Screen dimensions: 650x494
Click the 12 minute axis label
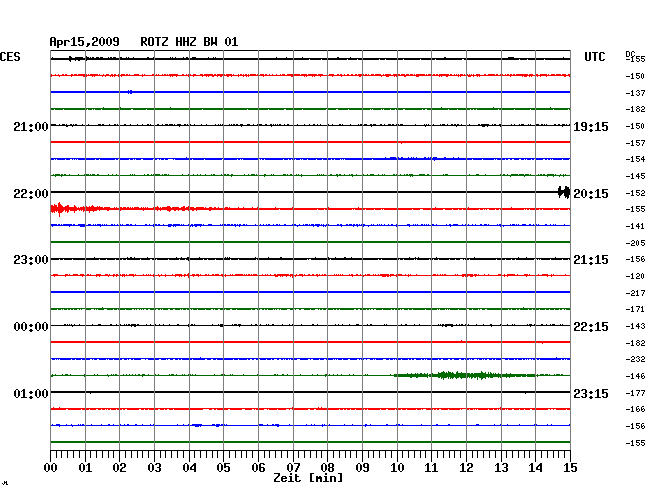coord(466,467)
